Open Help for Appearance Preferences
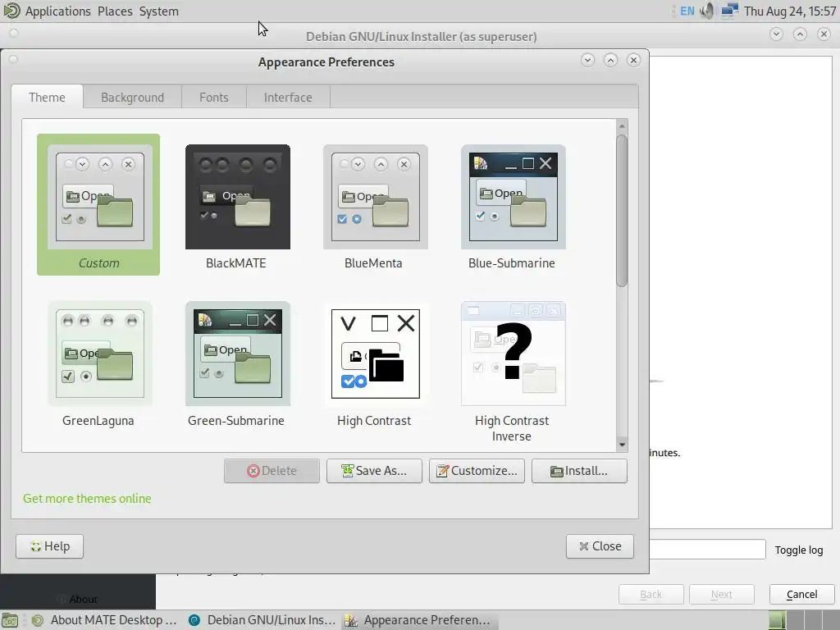Screen dimensions: 840x630 49,546
